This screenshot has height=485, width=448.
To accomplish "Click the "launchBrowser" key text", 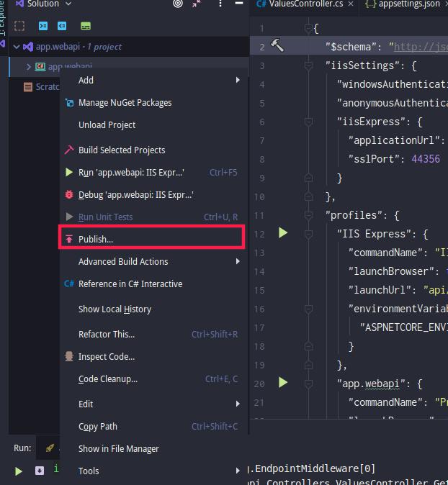I will [393, 271].
